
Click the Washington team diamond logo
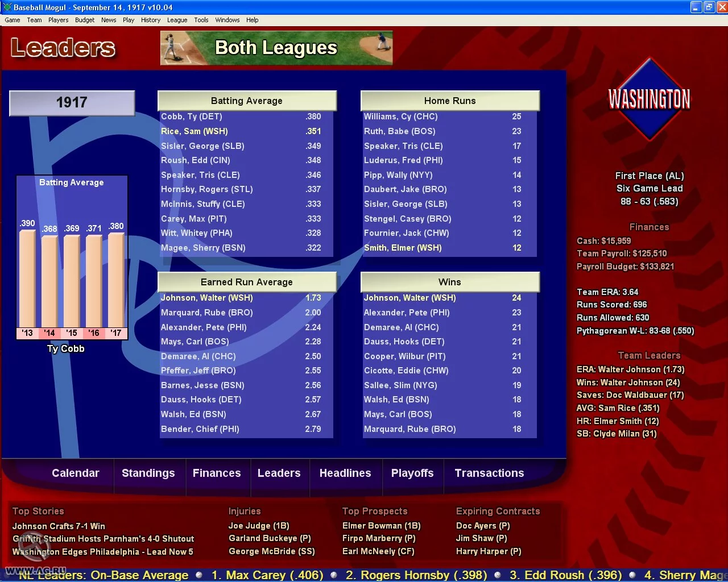coord(650,99)
